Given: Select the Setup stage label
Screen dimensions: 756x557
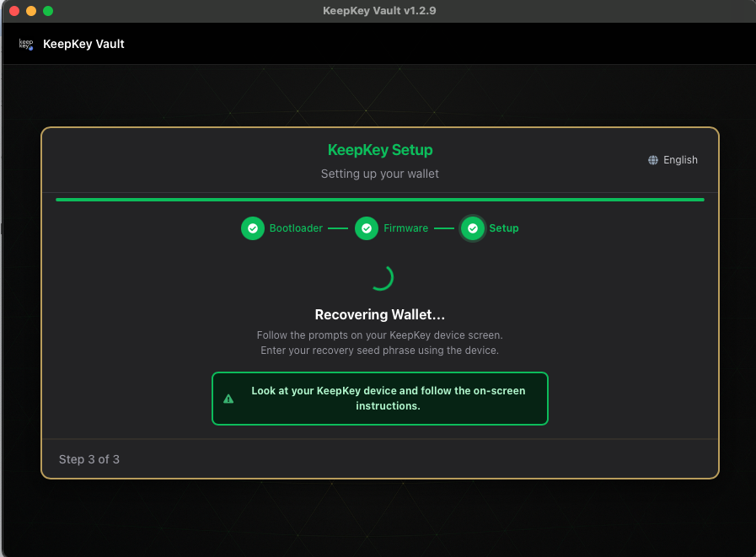Looking at the screenshot, I should click(x=502, y=228).
